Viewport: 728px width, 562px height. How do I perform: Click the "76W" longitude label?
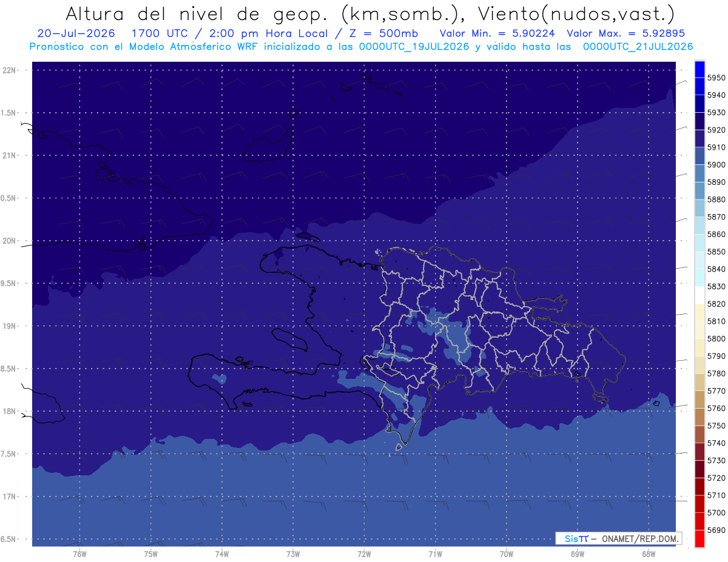pyautogui.click(x=79, y=554)
